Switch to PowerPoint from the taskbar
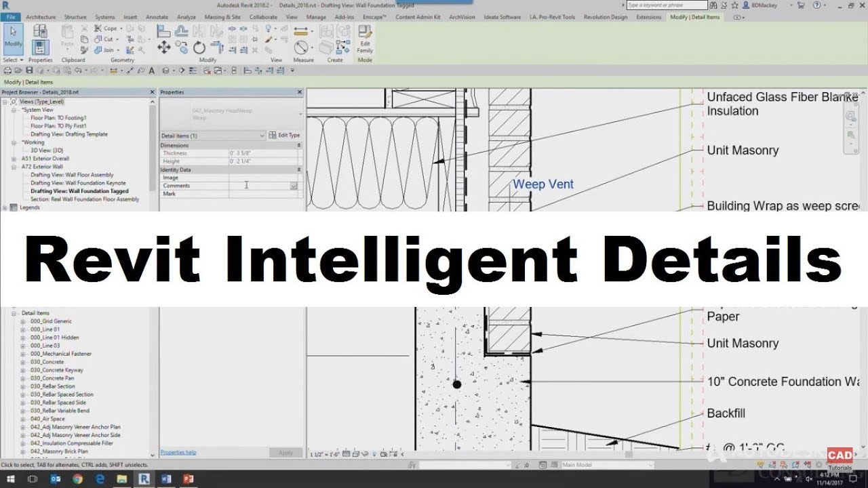 (190, 479)
